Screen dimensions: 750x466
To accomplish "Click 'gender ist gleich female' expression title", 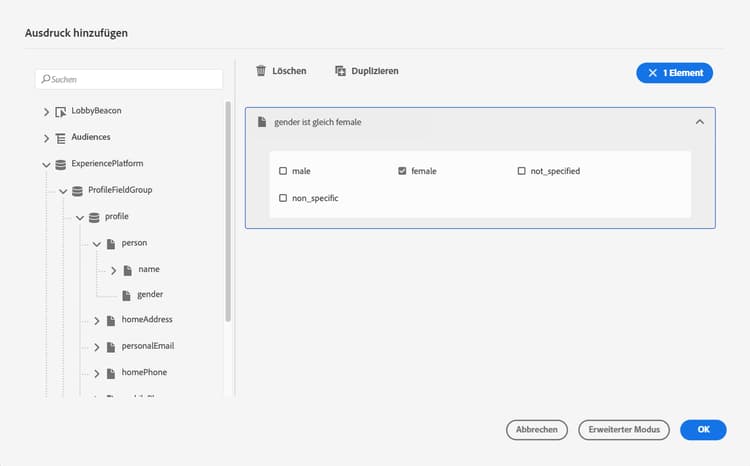I will (x=318, y=122).
